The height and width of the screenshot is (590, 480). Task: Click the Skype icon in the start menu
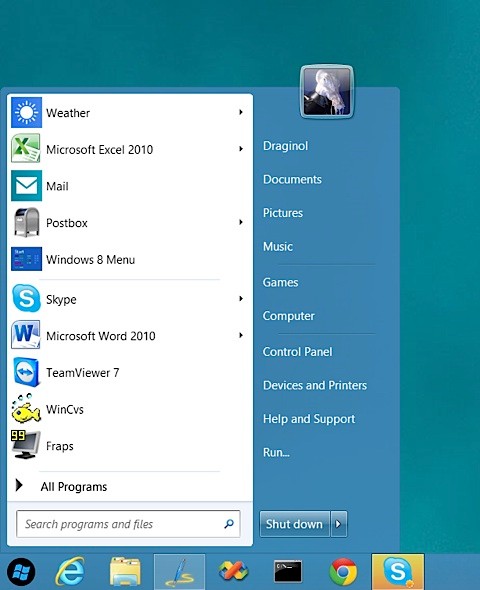click(26, 298)
